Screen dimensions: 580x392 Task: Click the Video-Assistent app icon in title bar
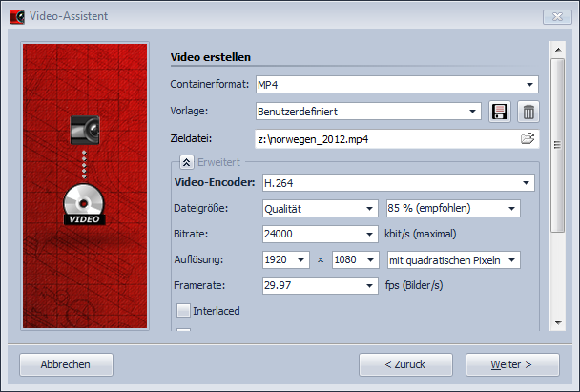[16, 15]
